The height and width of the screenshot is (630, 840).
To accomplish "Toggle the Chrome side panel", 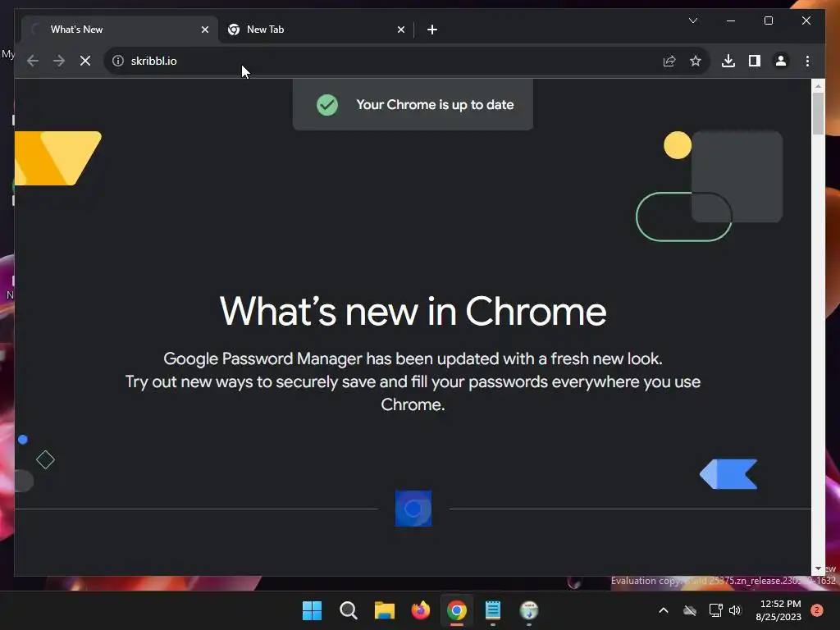I will tap(755, 61).
